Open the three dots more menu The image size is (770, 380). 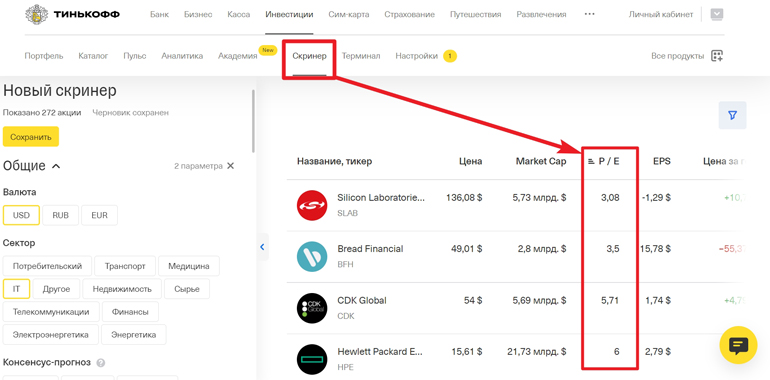click(x=589, y=14)
